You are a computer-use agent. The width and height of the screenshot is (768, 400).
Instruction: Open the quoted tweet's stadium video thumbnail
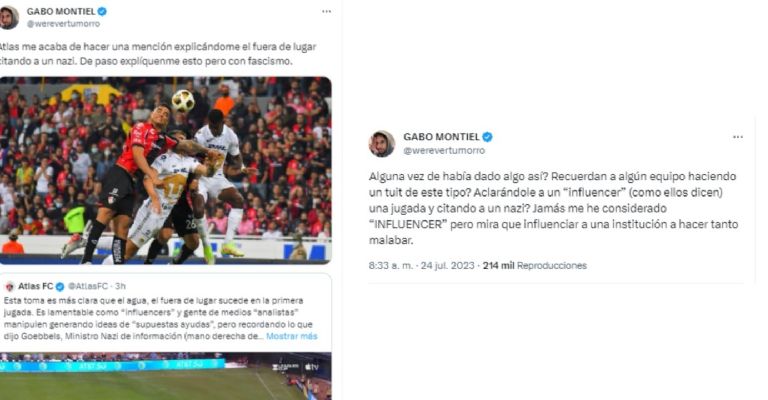[166, 376]
